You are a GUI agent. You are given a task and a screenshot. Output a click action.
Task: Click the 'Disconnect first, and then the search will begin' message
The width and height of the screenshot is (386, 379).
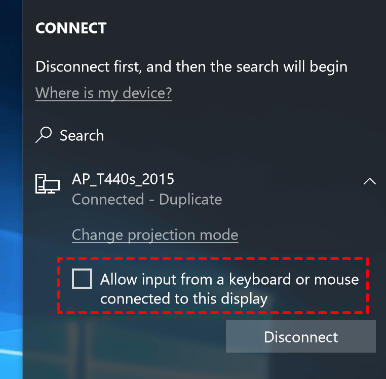[192, 67]
